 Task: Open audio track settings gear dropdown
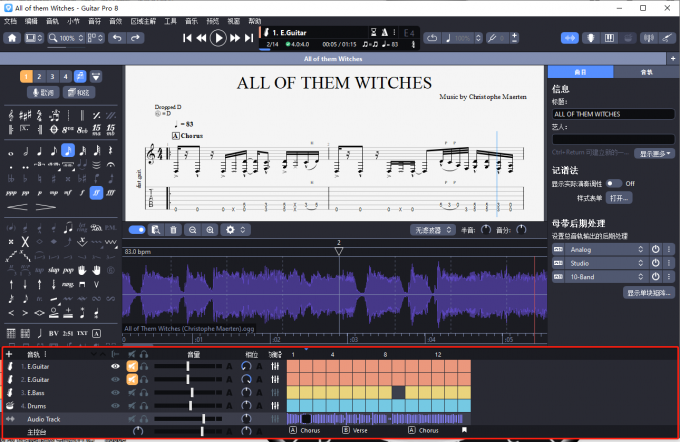[235, 230]
